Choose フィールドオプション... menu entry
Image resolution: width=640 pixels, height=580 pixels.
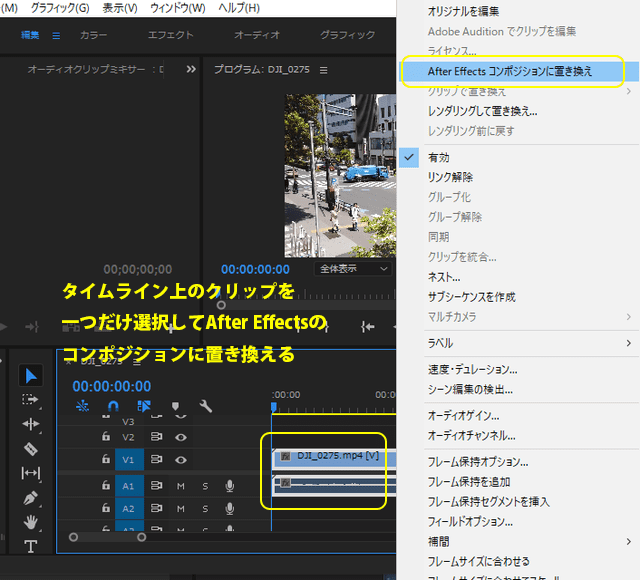tap(518, 522)
